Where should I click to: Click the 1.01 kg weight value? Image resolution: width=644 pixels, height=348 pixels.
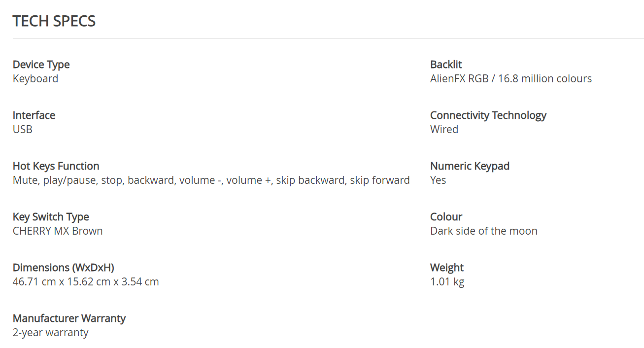pos(447,282)
